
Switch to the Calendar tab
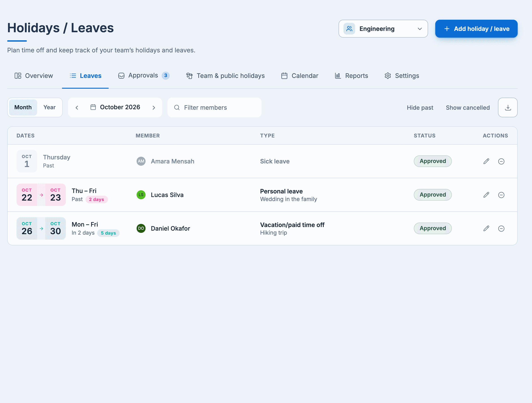(x=300, y=76)
